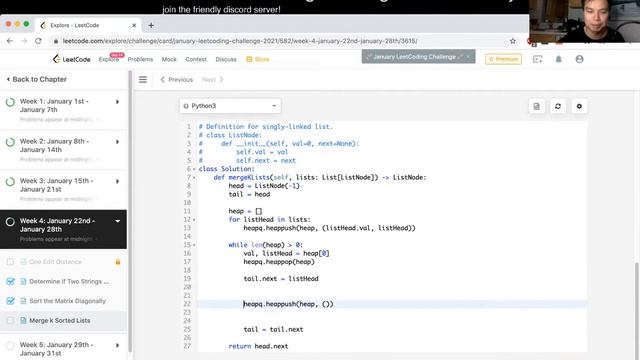Screen dimensions: 640x360
Task: Expand Week 3: January 15th - 21st
Action: 118,181
